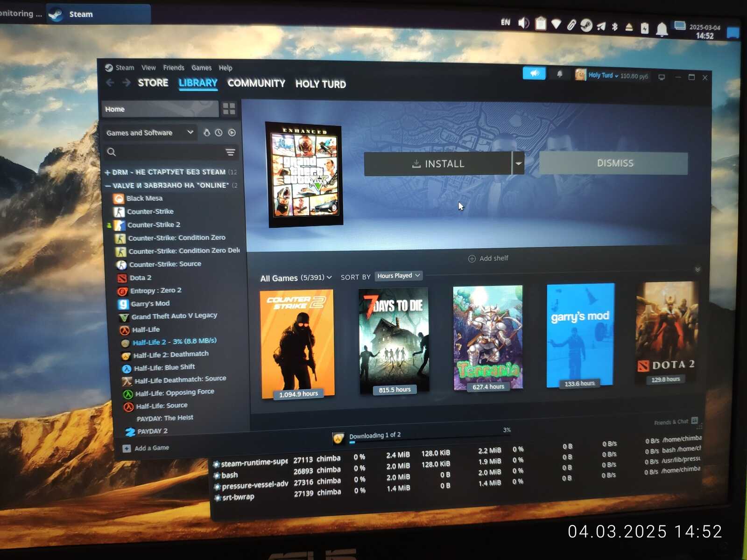Viewport: 747px width, 560px height.
Task: Open the Help menu
Action: click(x=226, y=68)
